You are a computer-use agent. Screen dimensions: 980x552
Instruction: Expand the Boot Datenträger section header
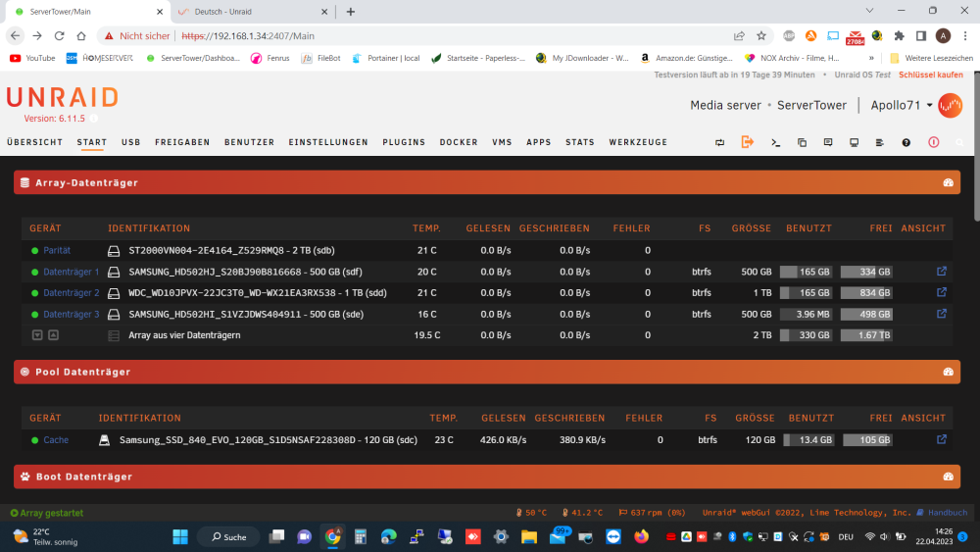pos(487,477)
